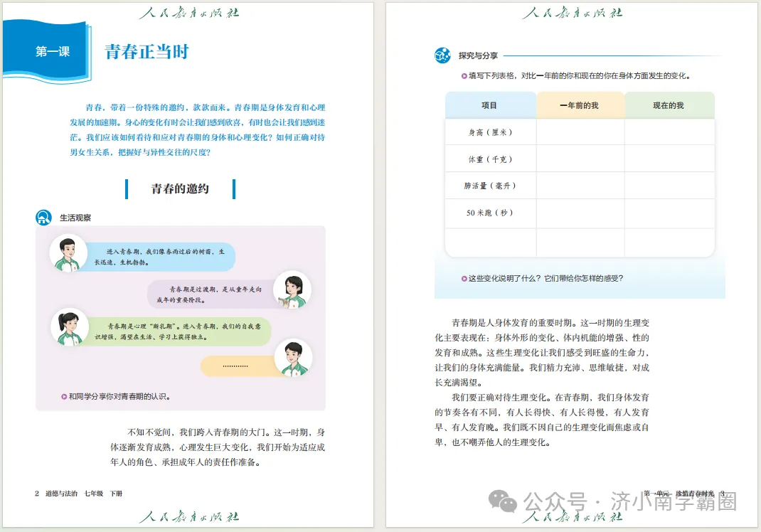Image resolution: width=761 pixels, height=532 pixels.
Task: Click the instruction 填写下列表格，对比一年前的你
Action: click(580, 75)
